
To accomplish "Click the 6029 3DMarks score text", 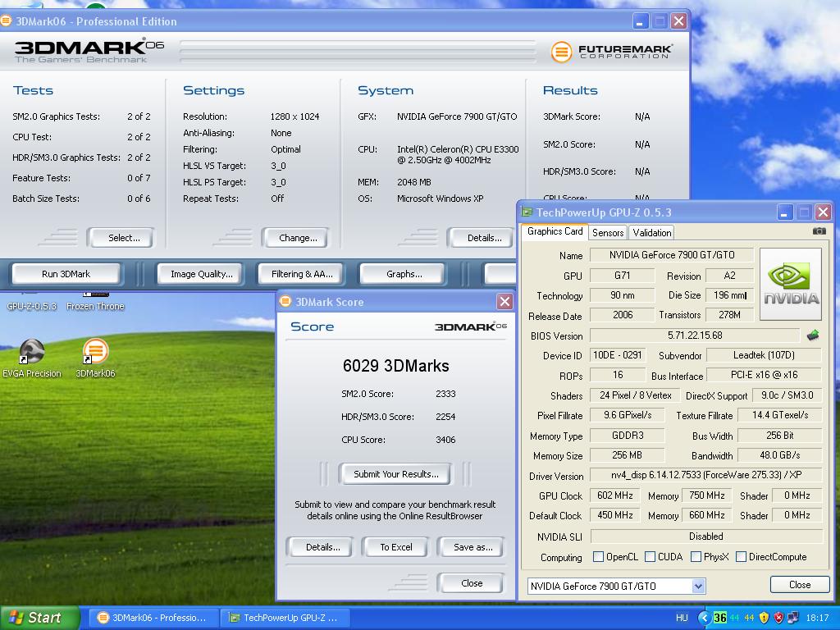I will (396, 366).
